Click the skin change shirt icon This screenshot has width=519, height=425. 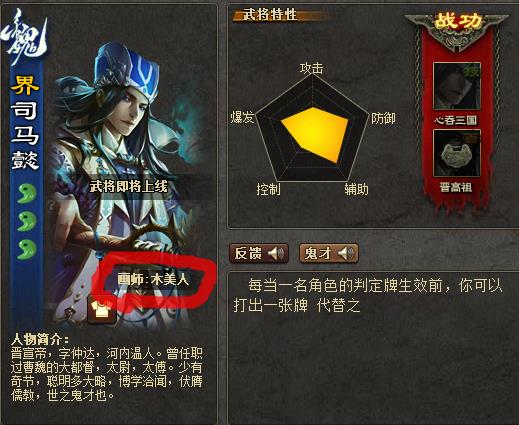point(102,310)
